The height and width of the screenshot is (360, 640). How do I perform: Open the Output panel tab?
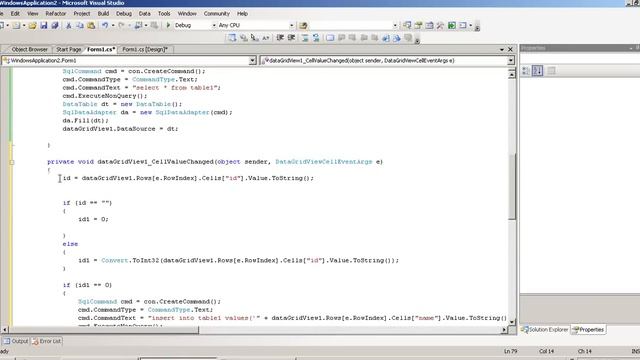coord(16,341)
